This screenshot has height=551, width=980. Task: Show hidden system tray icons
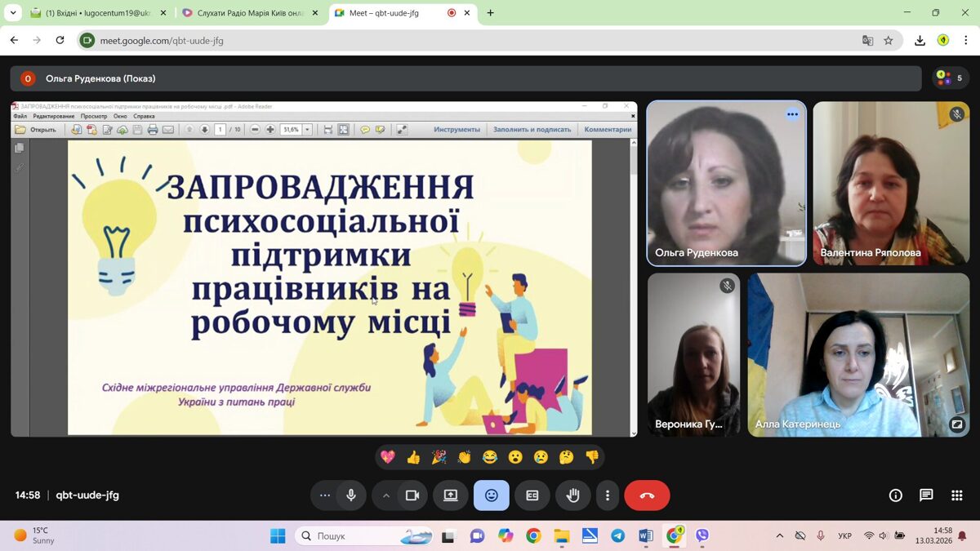click(x=780, y=535)
